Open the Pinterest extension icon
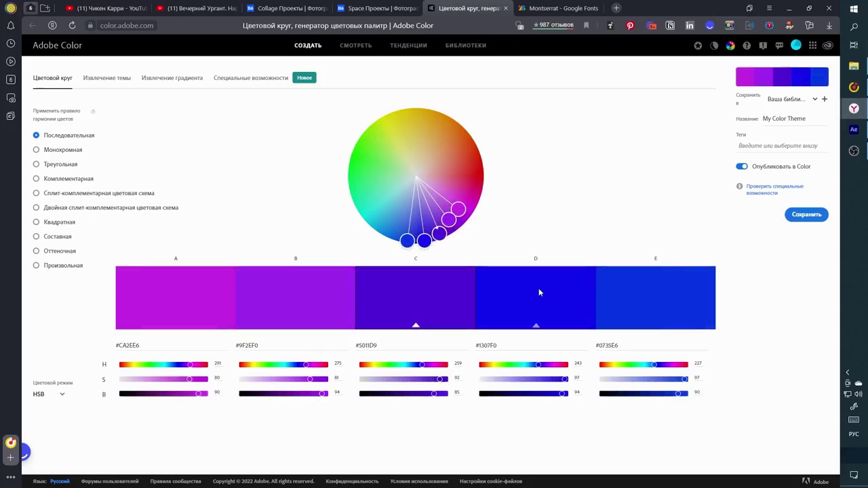This screenshot has height=488, width=868. click(630, 26)
